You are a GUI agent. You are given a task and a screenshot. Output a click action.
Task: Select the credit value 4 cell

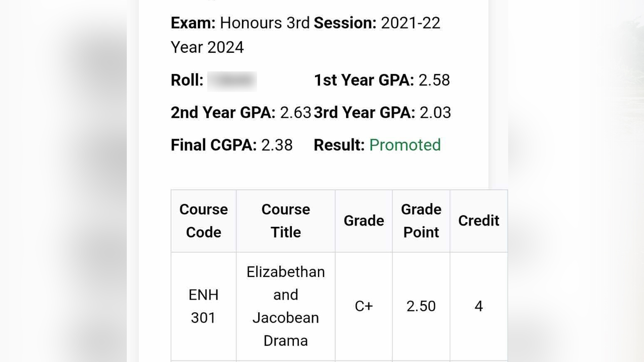click(478, 306)
